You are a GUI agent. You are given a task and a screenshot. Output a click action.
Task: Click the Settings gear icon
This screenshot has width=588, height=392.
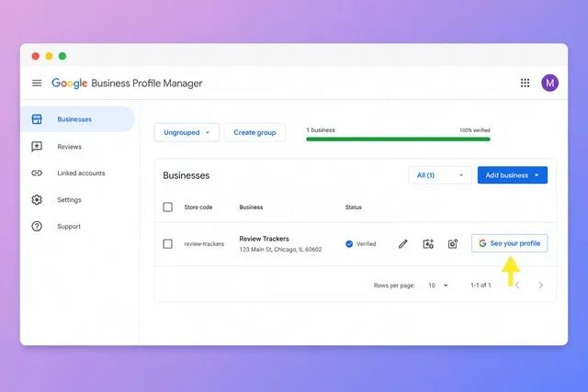(x=37, y=200)
